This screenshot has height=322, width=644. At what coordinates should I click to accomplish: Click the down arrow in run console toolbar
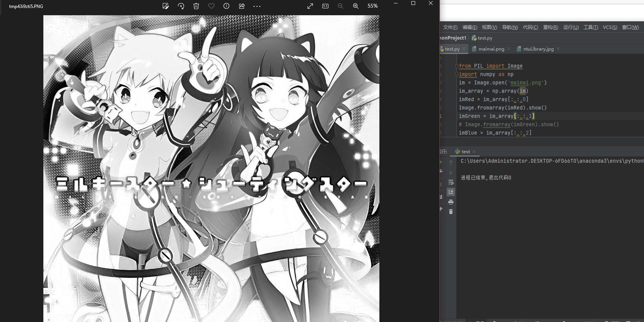pos(451,172)
